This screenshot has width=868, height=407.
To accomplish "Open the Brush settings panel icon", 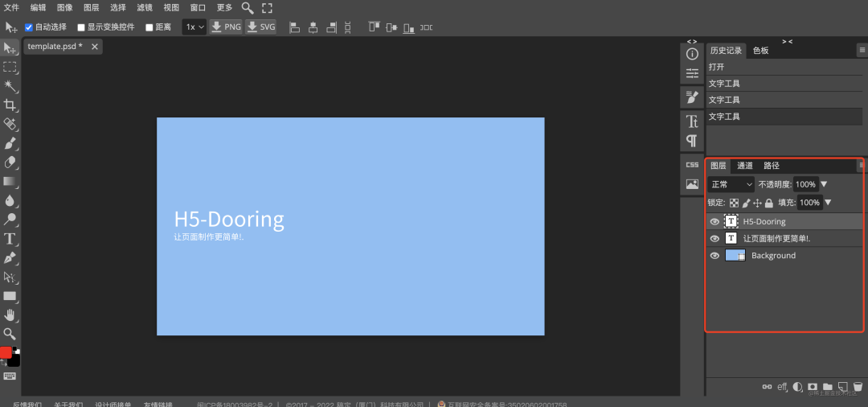I will (x=692, y=97).
